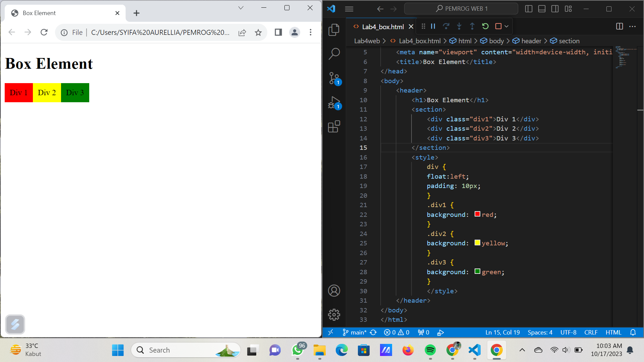
Task: Expand the stop button dropdown arrow
Action: pyautogui.click(x=506, y=26)
